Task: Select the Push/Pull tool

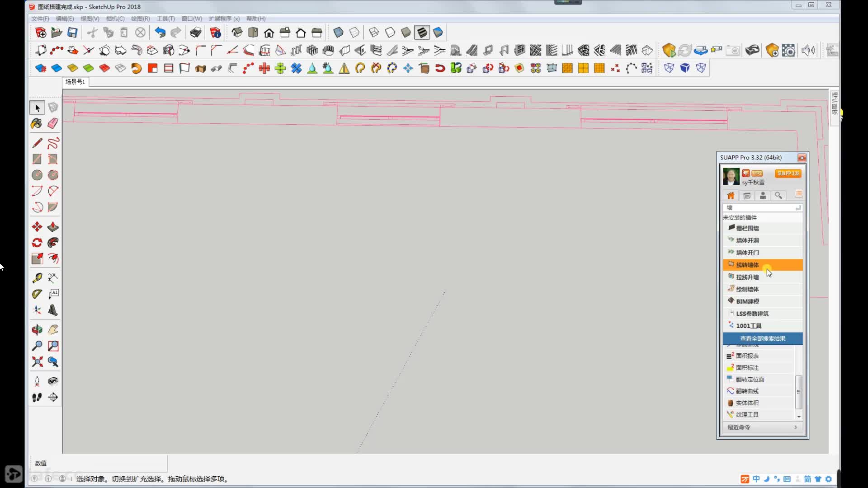Action: click(x=53, y=227)
